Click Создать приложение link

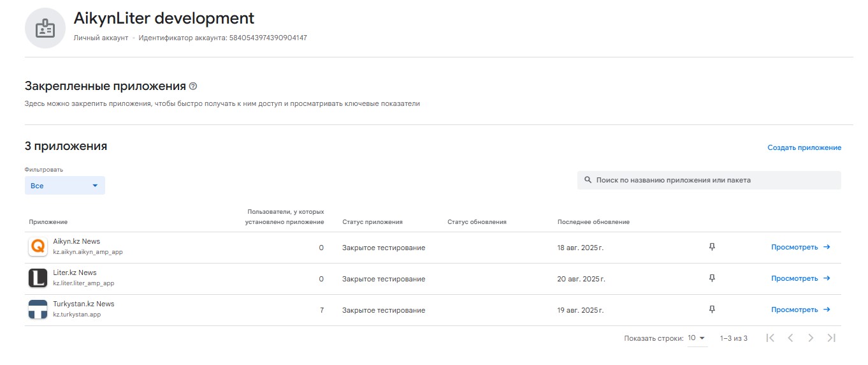804,147
